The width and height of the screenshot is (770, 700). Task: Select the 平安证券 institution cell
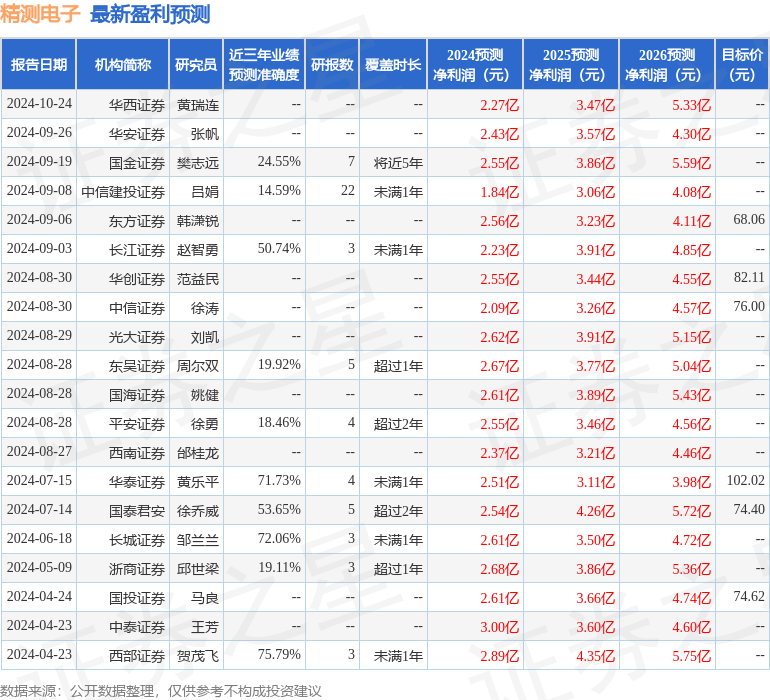click(123, 423)
